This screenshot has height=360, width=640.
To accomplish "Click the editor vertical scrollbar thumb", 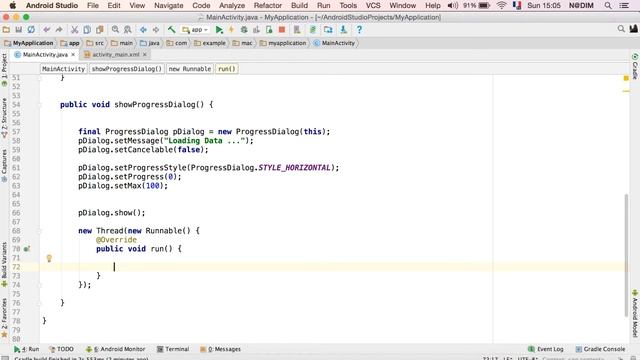I will pos(626,256).
